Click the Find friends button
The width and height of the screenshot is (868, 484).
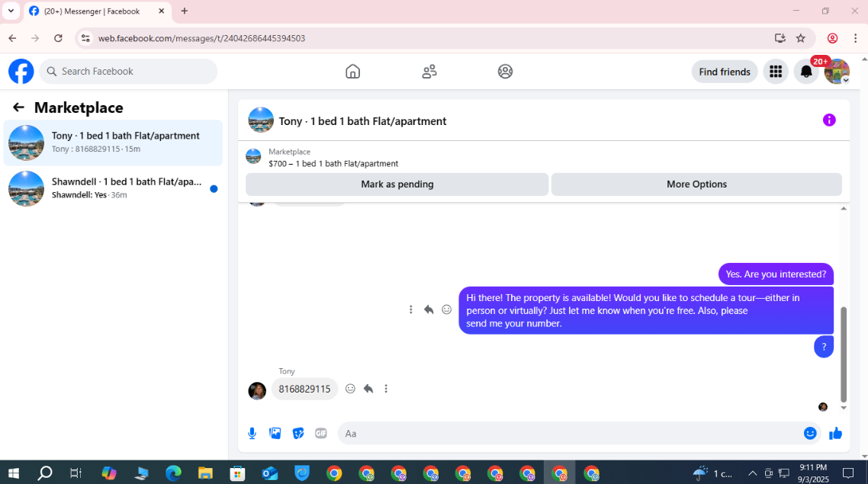(724, 72)
